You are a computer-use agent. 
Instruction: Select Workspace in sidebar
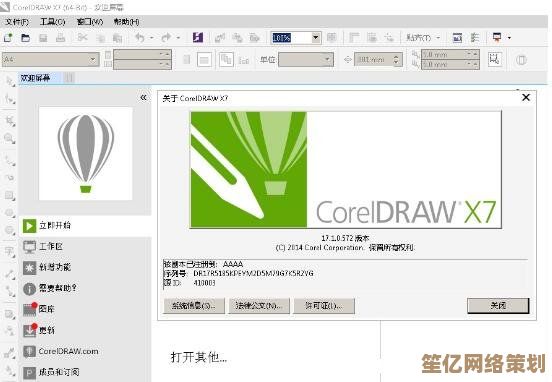(84, 246)
